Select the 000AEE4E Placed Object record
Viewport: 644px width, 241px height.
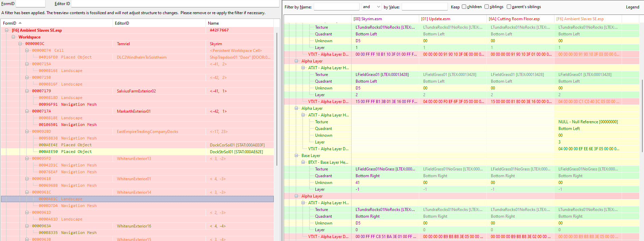pos(137,145)
